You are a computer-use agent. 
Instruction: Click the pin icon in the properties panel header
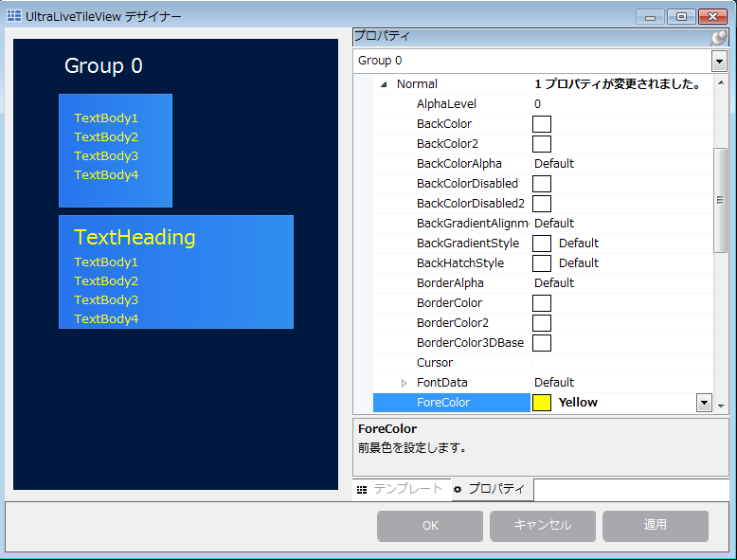(719, 37)
